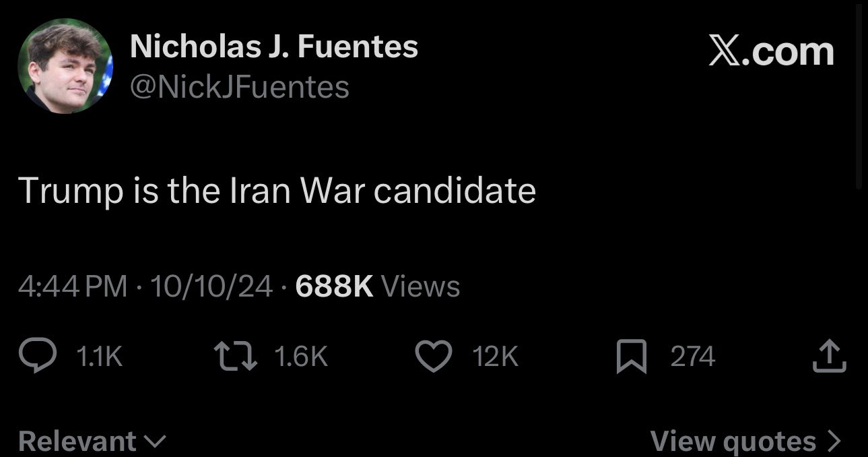Click the X logo beside .com
Screen dimensions: 868x457
(x=725, y=51)
